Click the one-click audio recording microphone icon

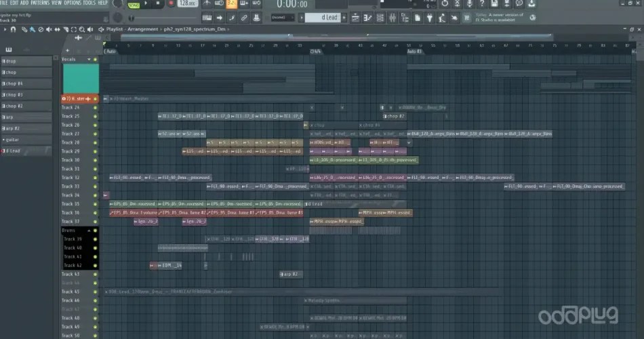tap(470, 3)
